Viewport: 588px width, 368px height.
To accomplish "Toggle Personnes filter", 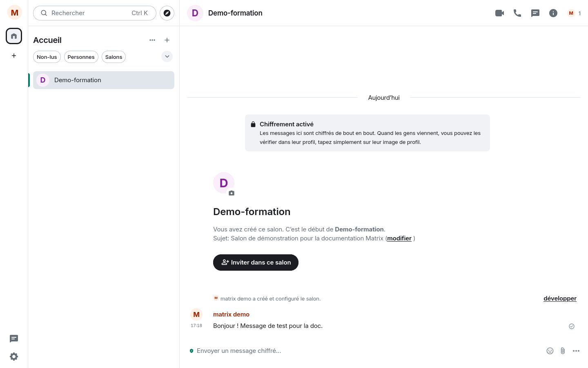I will tap(81, 57).
